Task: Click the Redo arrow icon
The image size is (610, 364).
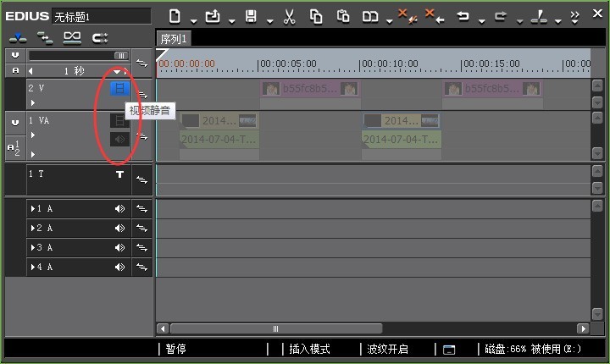Action: (501, 16)
